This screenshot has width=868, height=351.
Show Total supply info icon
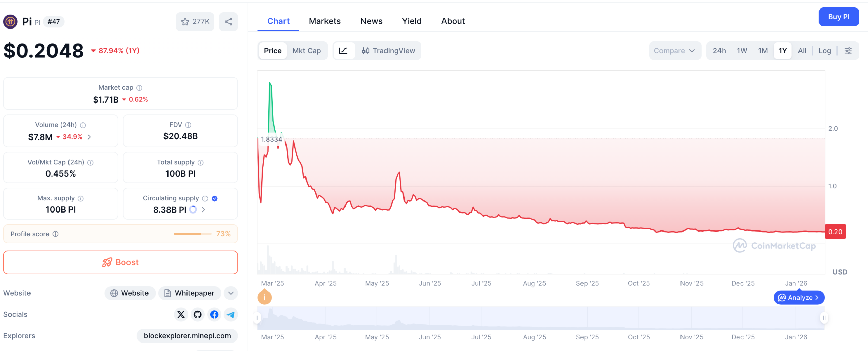pyautogui.click(x=201, y=162)
